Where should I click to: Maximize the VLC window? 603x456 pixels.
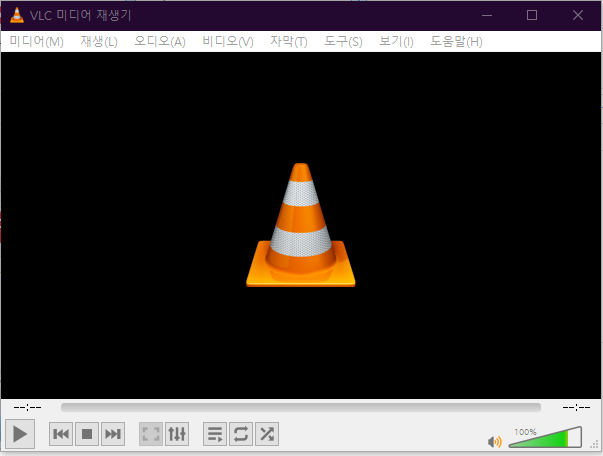[x=532, y=15]
